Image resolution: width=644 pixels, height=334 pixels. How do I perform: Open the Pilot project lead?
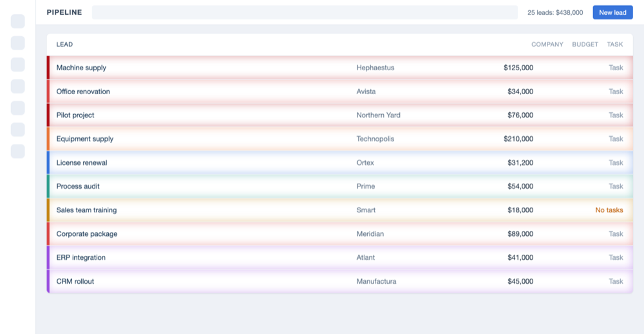point(75,115)
